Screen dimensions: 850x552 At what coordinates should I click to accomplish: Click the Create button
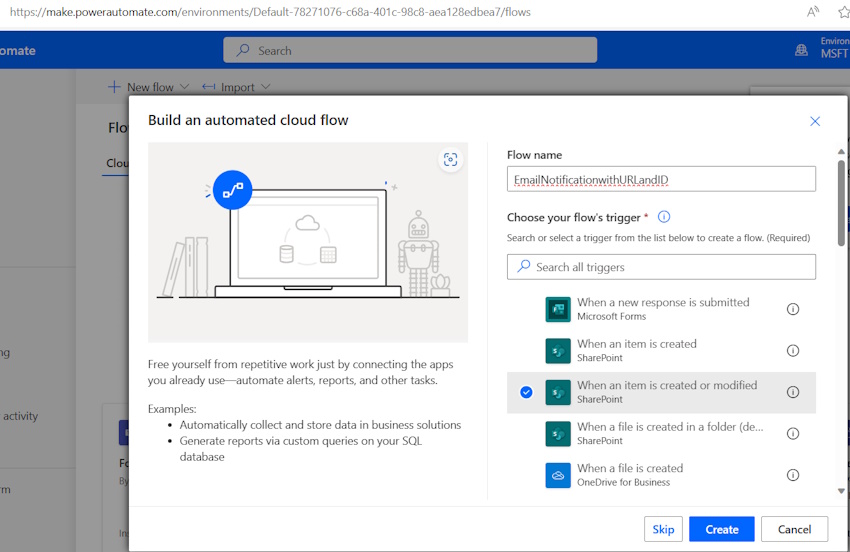(x=722, y=529)
